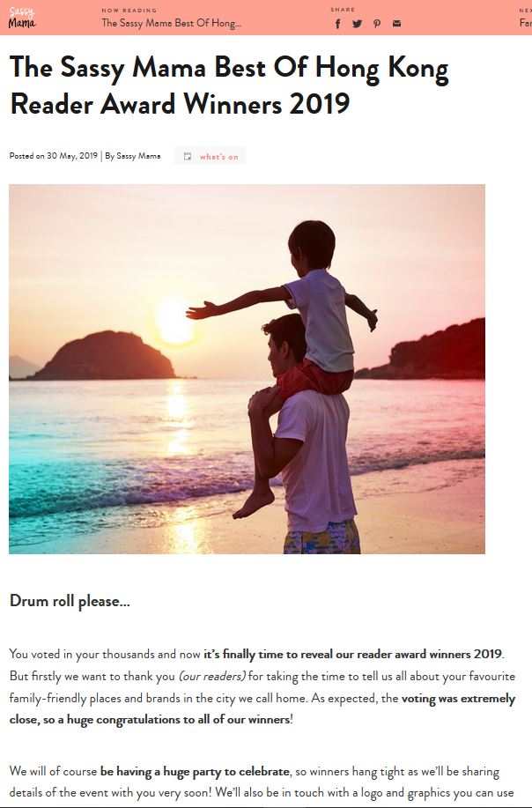Pin the article on Pinterest
The image size is (532, 808).
[377, 24]
